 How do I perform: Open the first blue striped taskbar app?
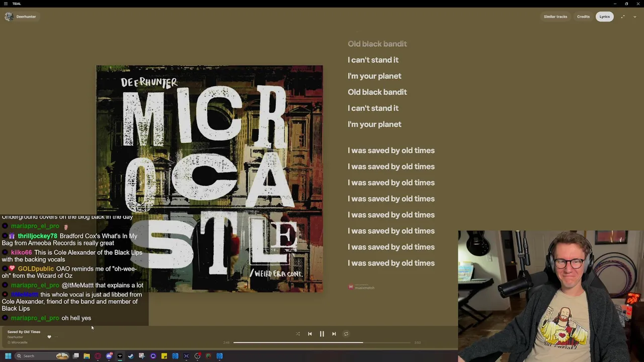pos(175,356)
